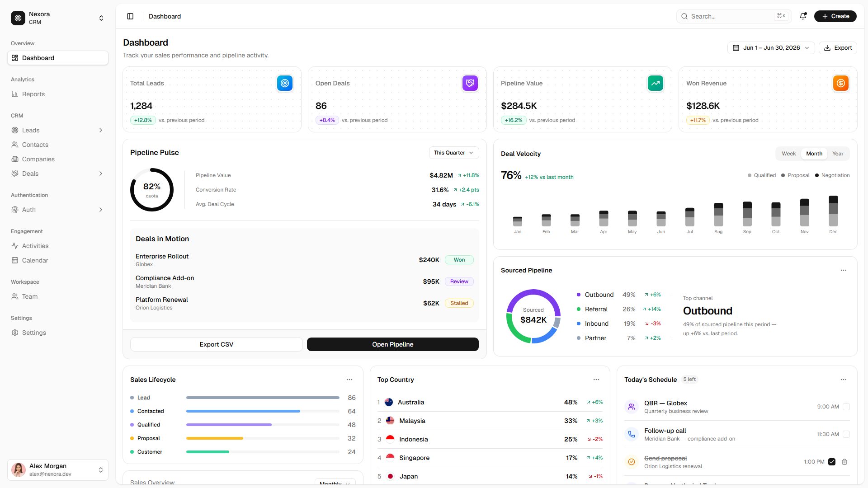Click the Send proposal status icon
The image size is (868, 488).
632,462
